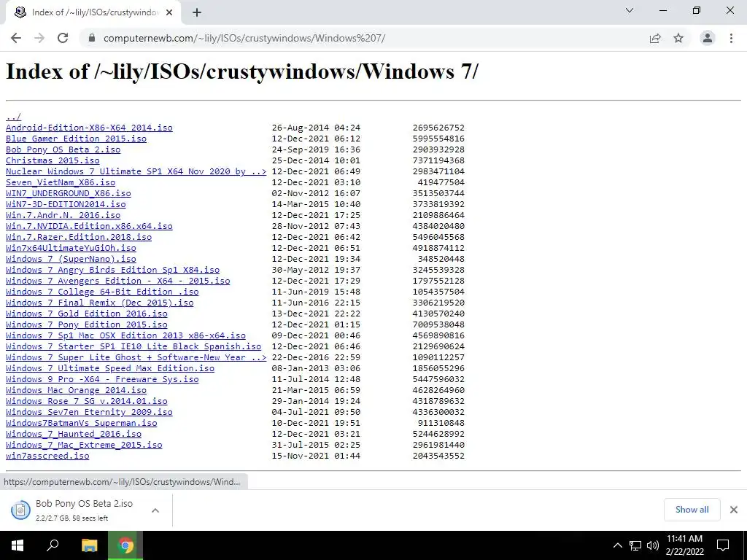Open Windows_Mac_Orange_2014.iso link

click(76, 391)
